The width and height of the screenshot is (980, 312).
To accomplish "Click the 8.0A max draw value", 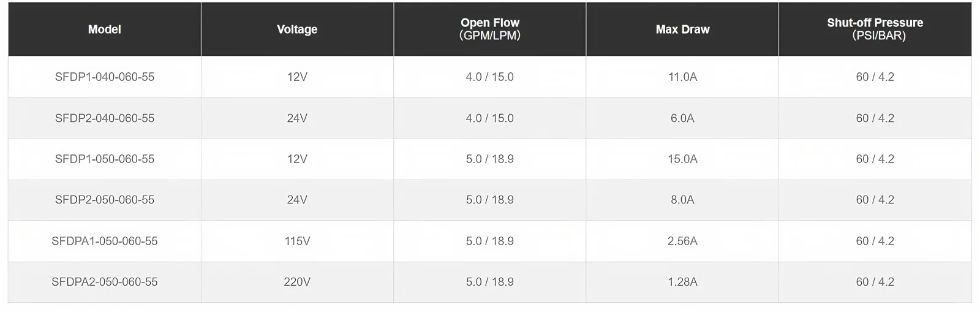I will tap(682, 200).
